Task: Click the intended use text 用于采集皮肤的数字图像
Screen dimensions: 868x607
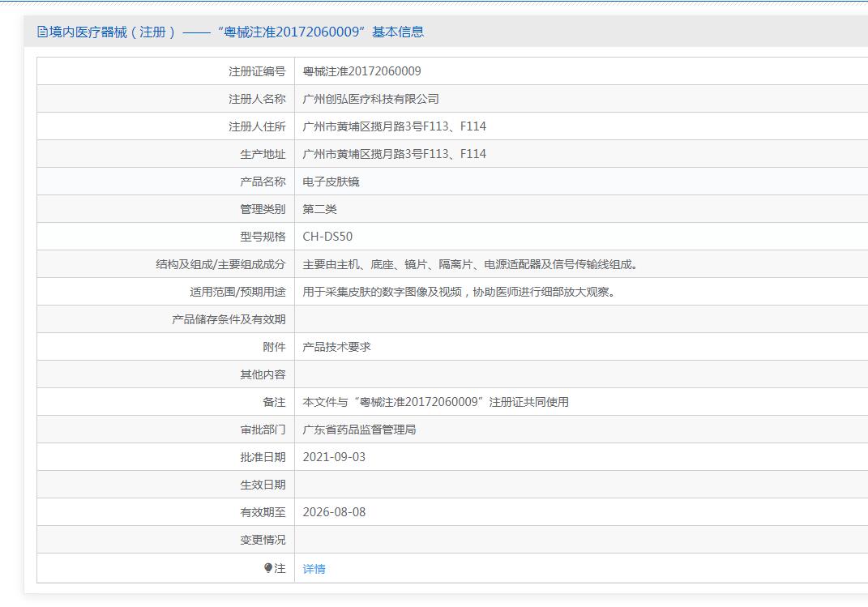Action: point(459,292)
